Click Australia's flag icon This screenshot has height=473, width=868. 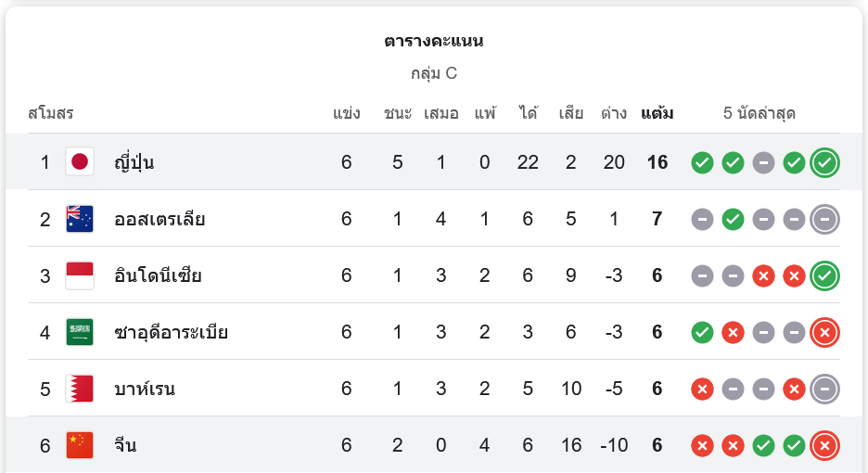pyautogui.click(x=80, y=219)
